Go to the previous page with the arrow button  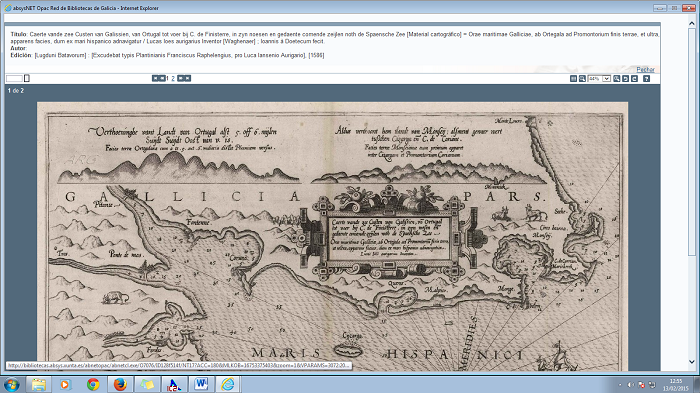point(162,78)
